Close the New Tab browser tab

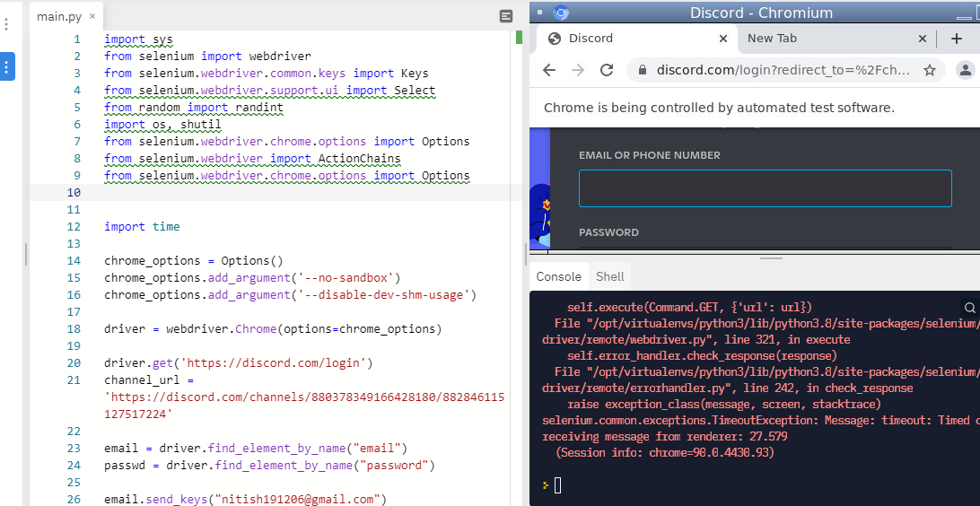tap(922, 39)
